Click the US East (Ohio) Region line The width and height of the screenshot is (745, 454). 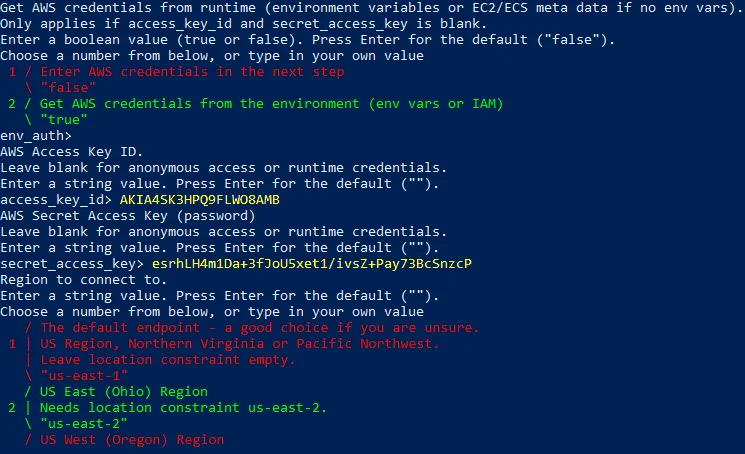click(x=124, y=391)
